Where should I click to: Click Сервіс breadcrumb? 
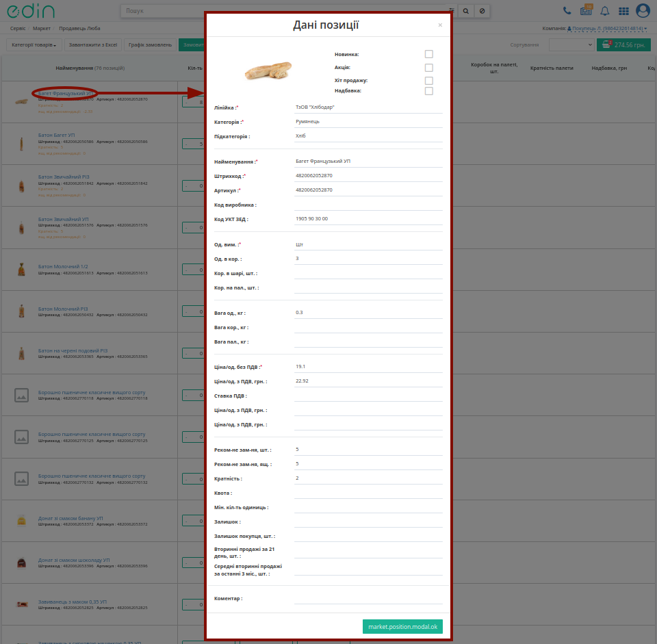pos(18,29)
